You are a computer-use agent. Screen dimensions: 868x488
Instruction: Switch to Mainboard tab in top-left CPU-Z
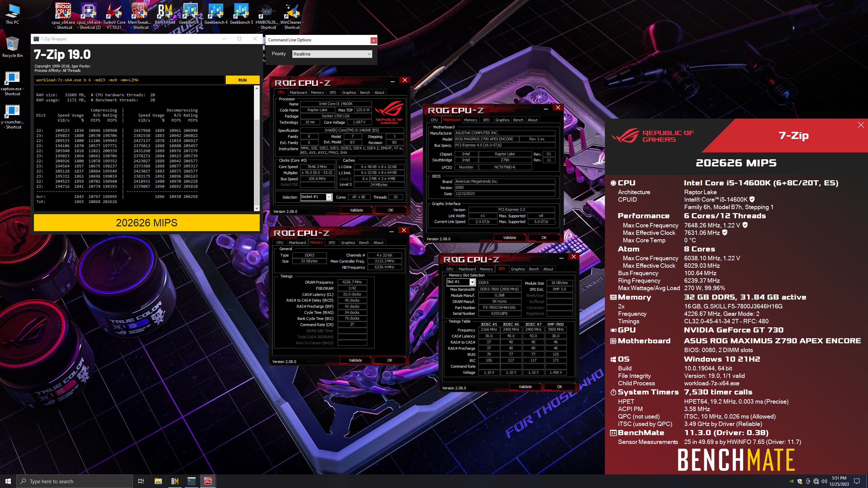[x=298, y=93]
